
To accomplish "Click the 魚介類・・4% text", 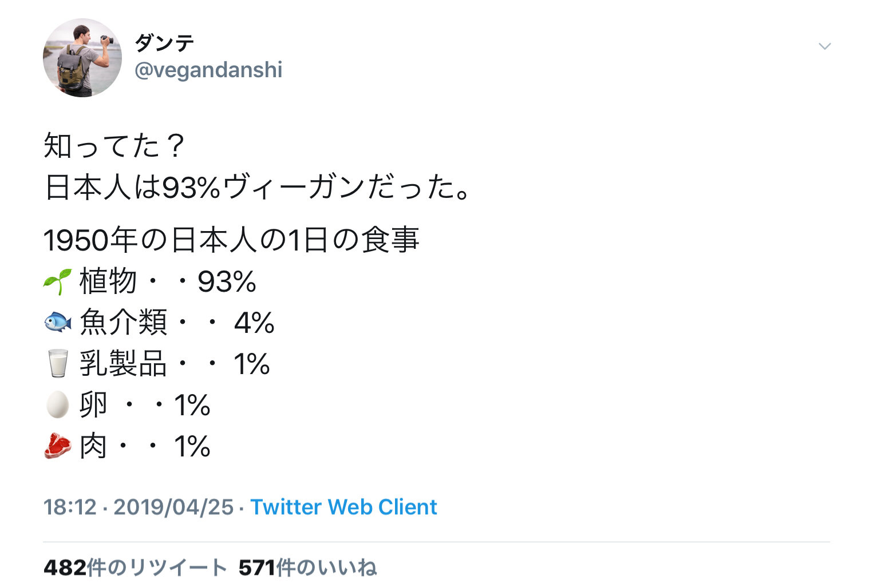I will (x=177, y=323).
